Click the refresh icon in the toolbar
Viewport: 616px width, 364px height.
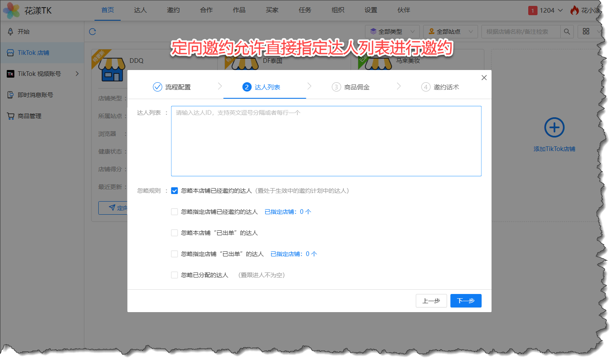92,32
